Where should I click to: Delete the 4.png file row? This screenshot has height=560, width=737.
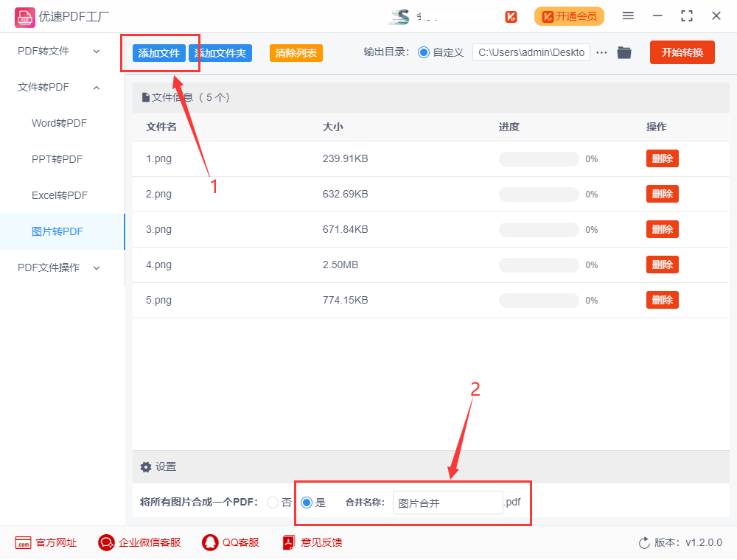[x=663, y=265]
